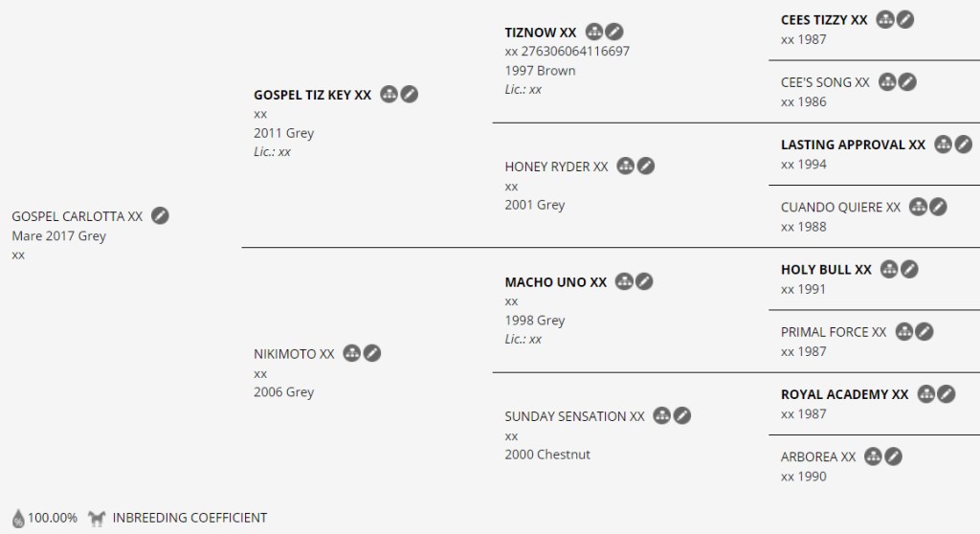980x534 pixels.
Task: Select the Primal Force XX name
Action: tap(833, 332)
